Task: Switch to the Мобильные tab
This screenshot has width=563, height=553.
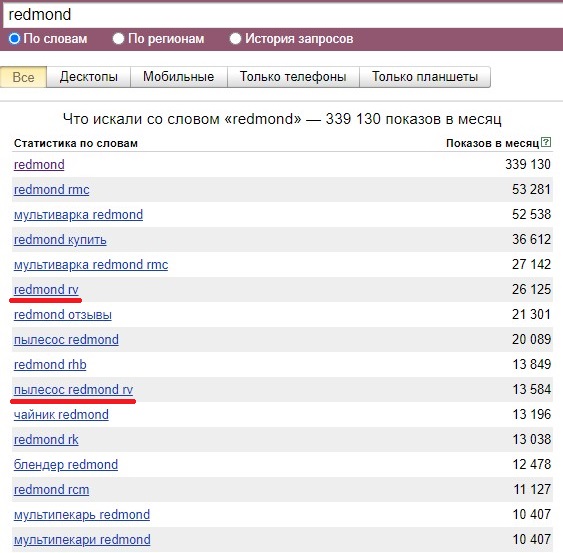Action: click(x=178, y=77)
